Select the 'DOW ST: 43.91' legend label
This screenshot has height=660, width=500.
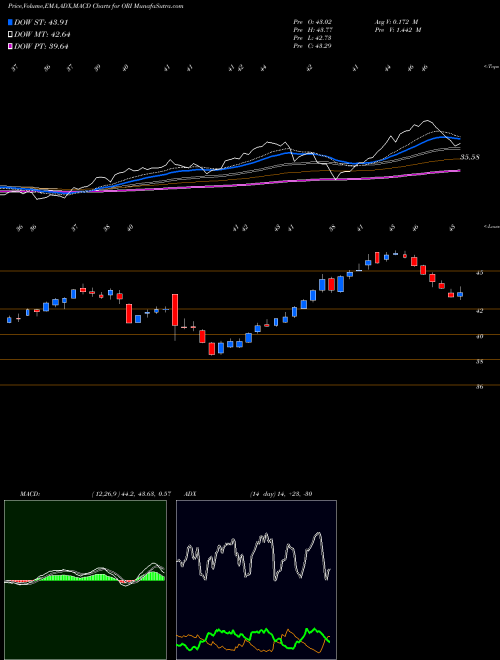pos(41,22)
